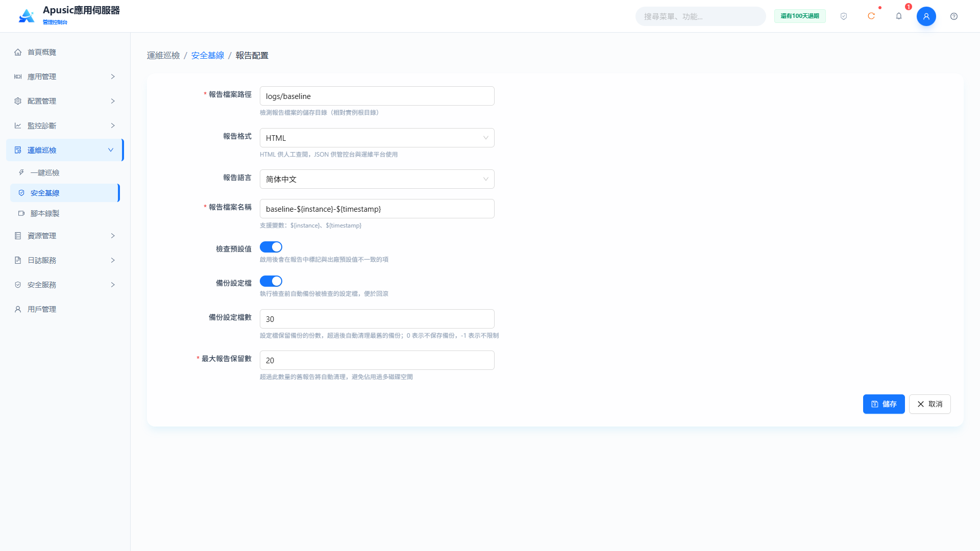
Task: Click the 備份設定檔數 input with 30
Action: (x=377, y=319)
